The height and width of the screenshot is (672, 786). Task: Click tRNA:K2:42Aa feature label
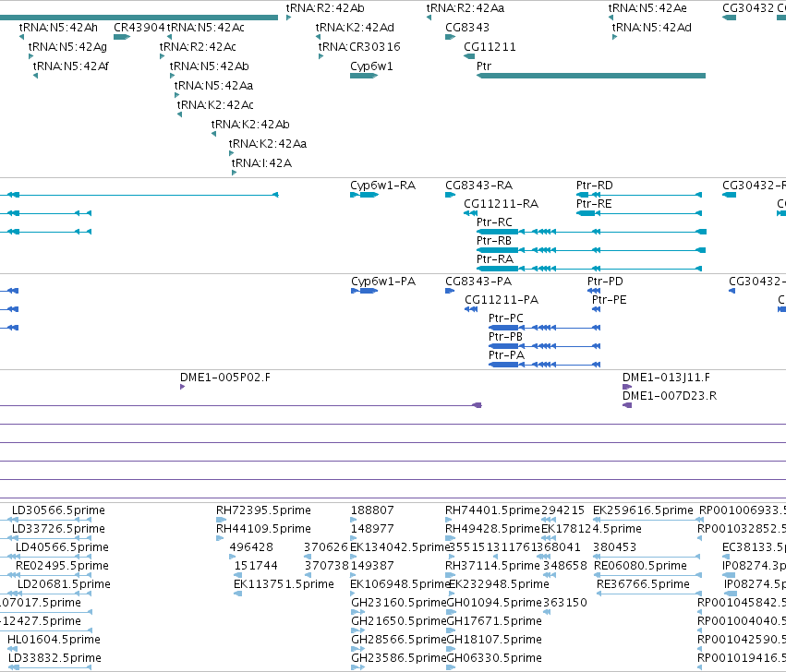coord(268,144)
